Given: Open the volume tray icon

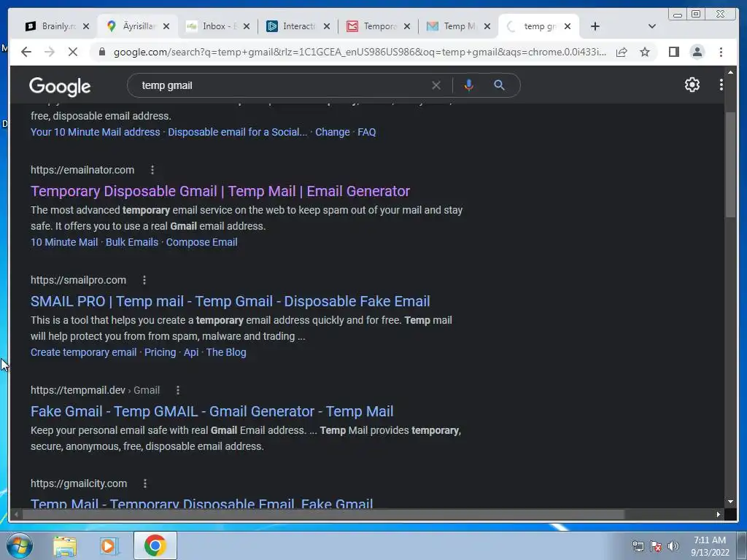Looking at the screenshot, I should click(x=673, y=545).
